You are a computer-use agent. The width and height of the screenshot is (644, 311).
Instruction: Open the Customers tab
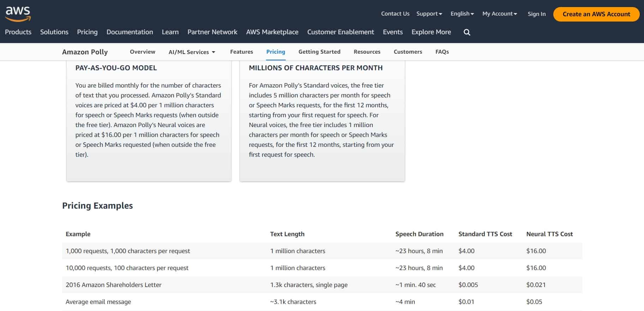tap(408, 52)
